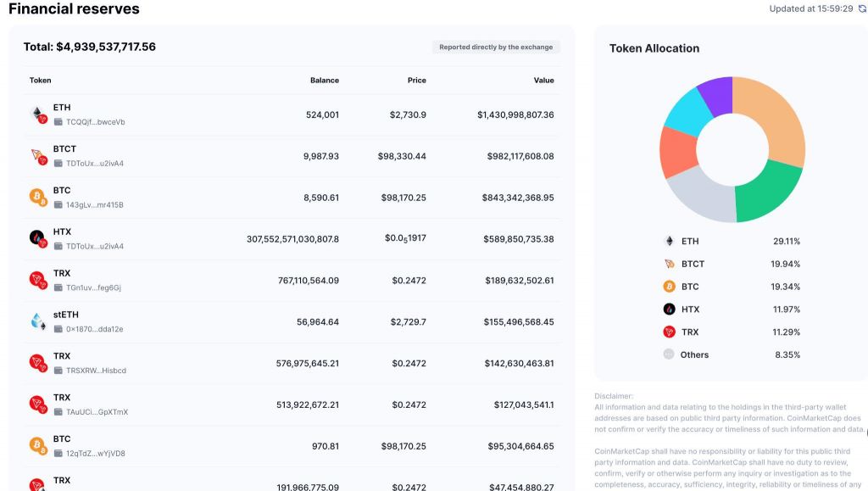Click the Value column header
Screen dimensions: 868x491
tap(543, 81)
